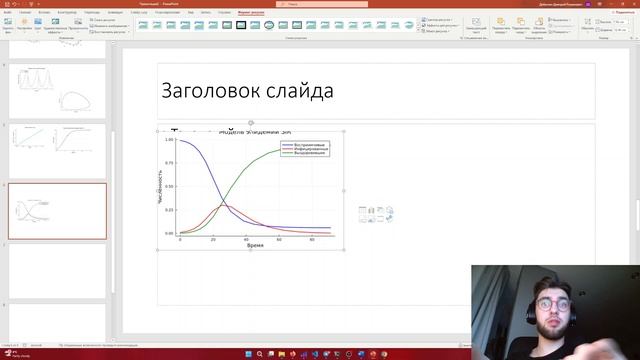Select the blank slide thumbnail below current slide
Image resolution: width=640 pixels, height=360 pixels.
tap(57, 271)
